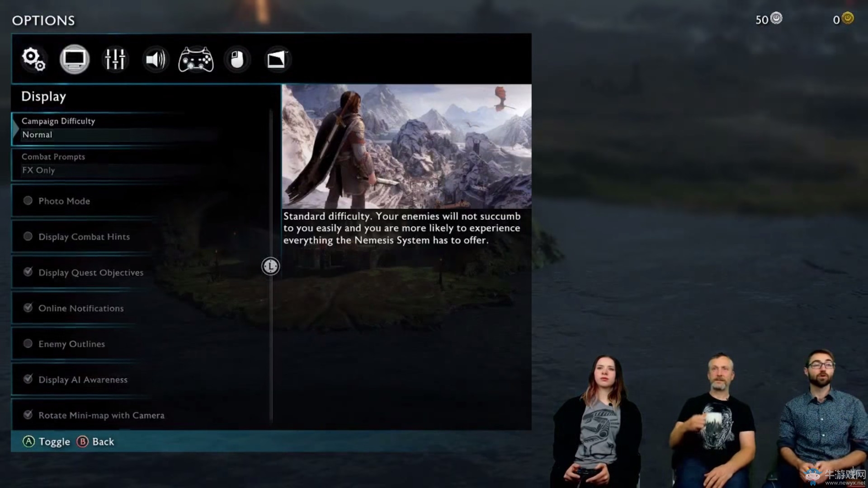Viewport: 868px width, 488px height.
Task: Click the Back button label
Action: (103, 441)
